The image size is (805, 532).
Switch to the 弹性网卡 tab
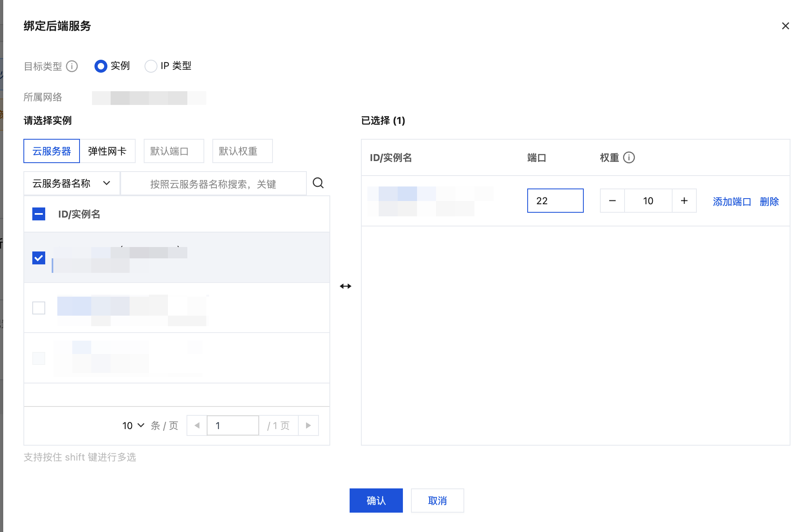107,151
